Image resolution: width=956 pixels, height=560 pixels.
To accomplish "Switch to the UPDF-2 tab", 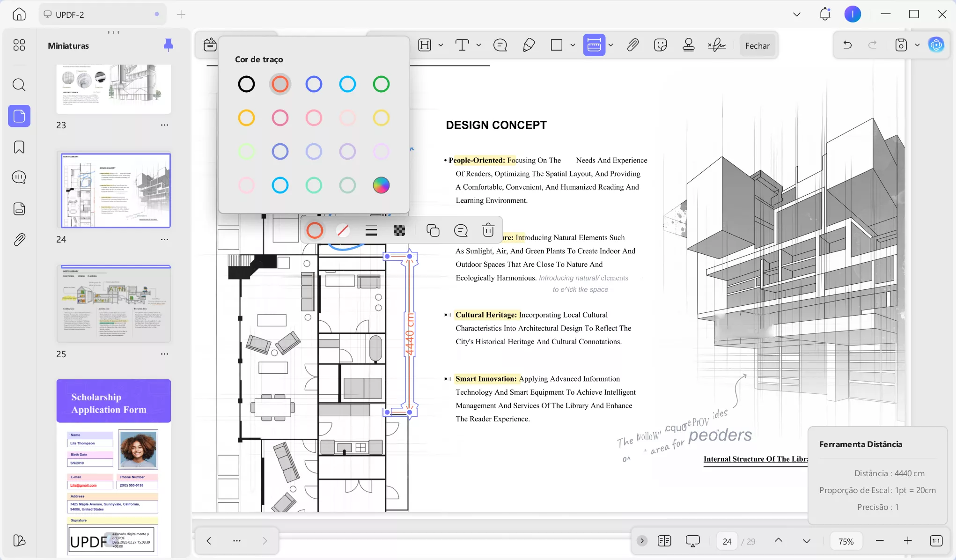I will click(x=70, y=15).
